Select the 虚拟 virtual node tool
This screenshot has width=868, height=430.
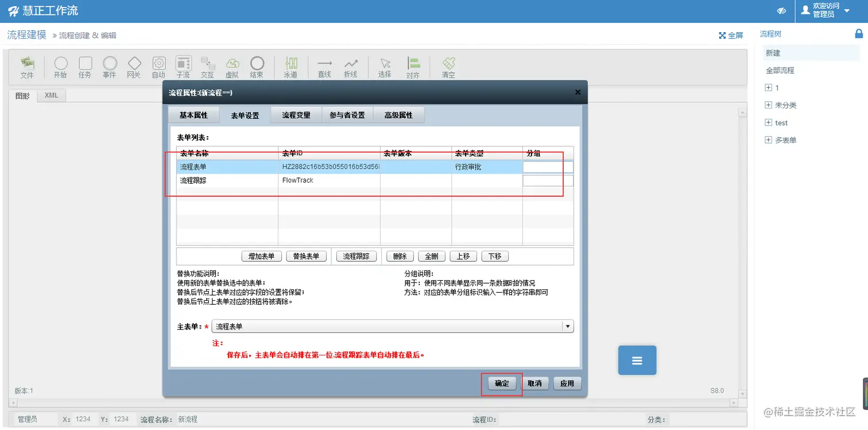232,67
